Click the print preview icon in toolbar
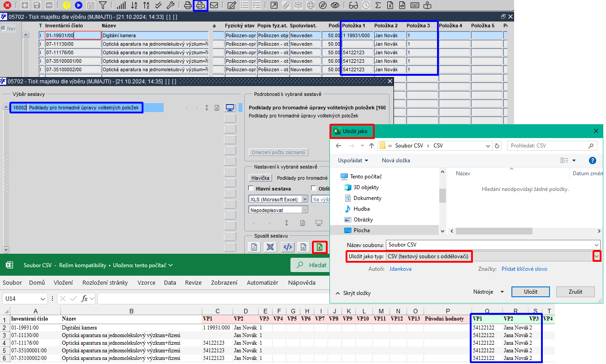The height and width of the screenshot is (364, 606). click(x=201, y=5)
